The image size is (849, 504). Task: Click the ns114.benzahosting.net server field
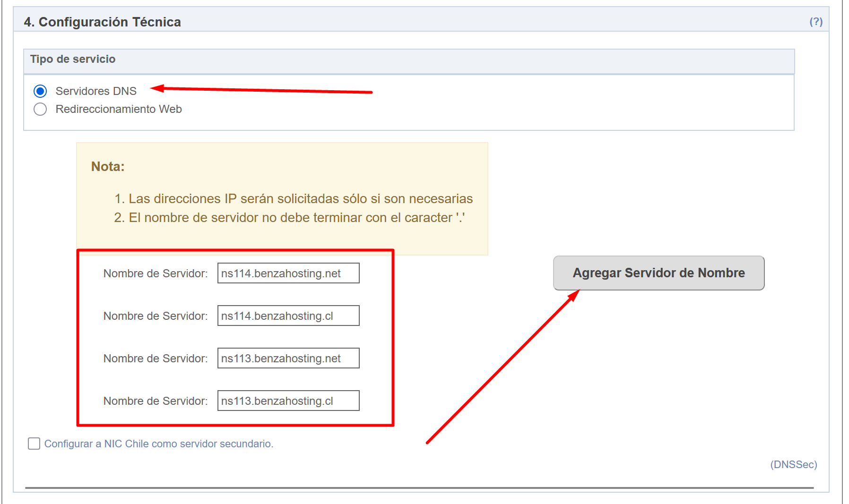[288, 273]
